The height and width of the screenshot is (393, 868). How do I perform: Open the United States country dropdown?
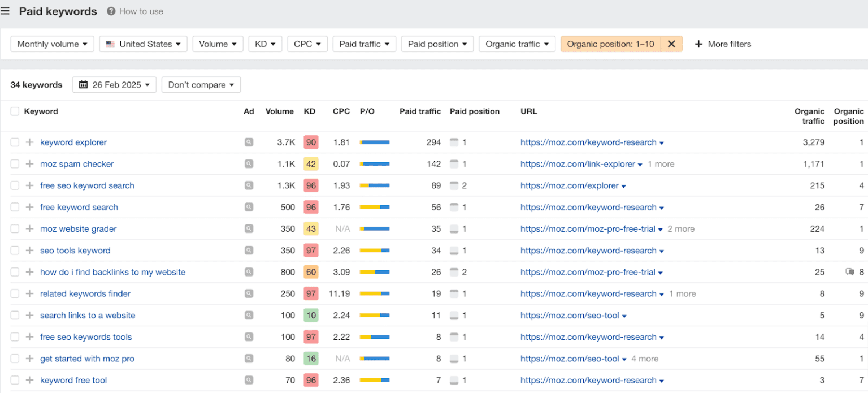pos(143,44)
